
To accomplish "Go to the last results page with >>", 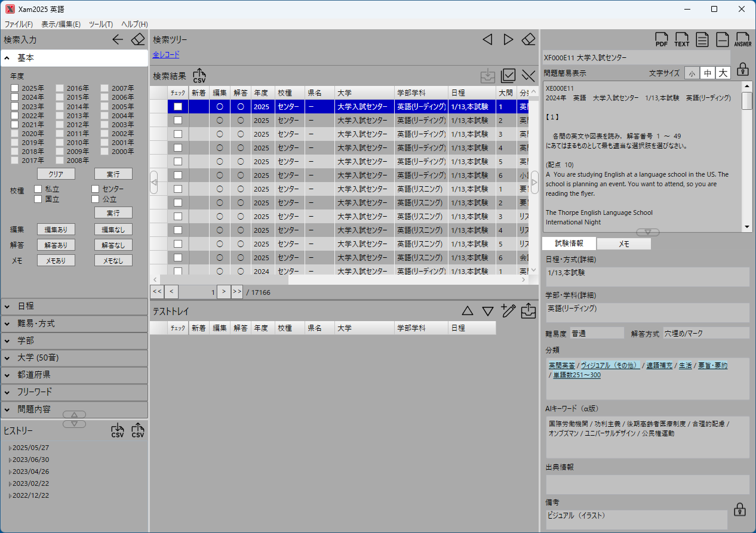I will click(x=237, y=292).
